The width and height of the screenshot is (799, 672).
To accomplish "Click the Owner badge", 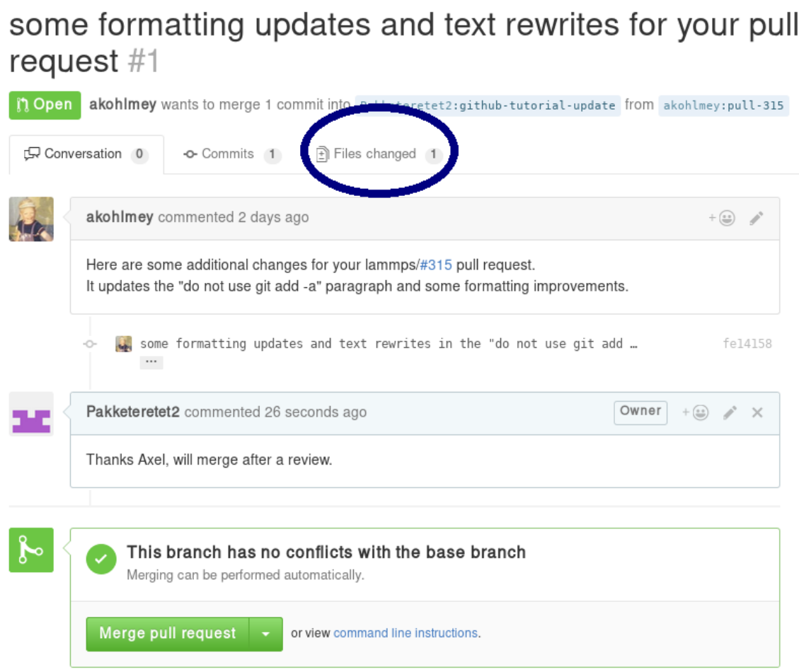I will pos(640,412).
